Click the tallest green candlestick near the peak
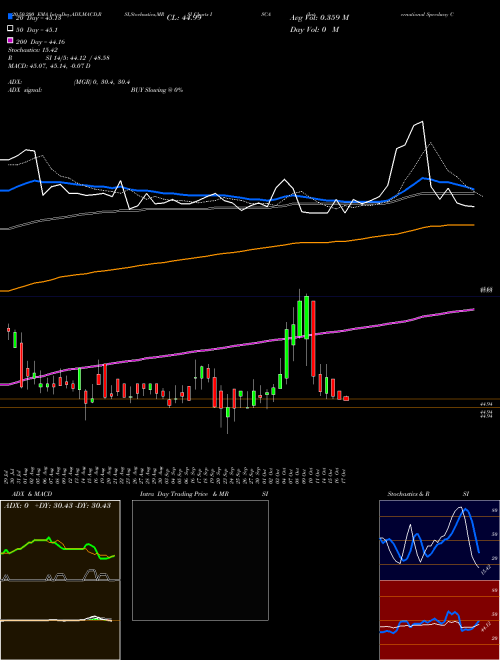 point(306,318)
